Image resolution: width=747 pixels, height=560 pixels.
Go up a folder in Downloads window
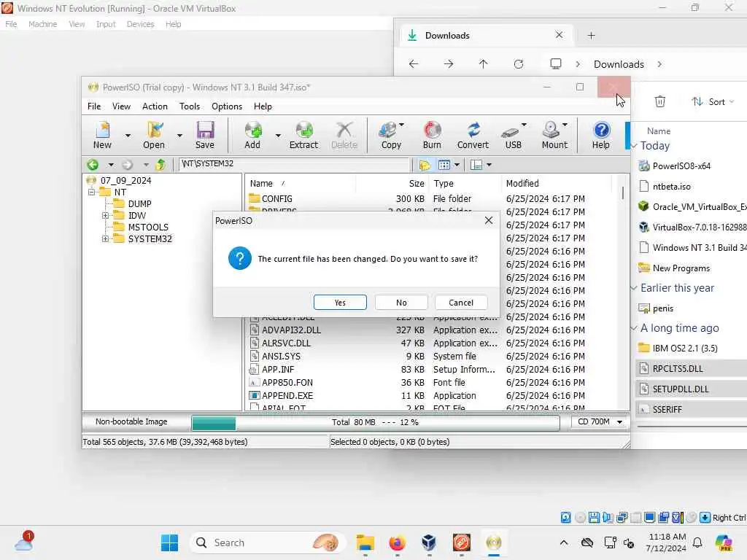point(483,64)
